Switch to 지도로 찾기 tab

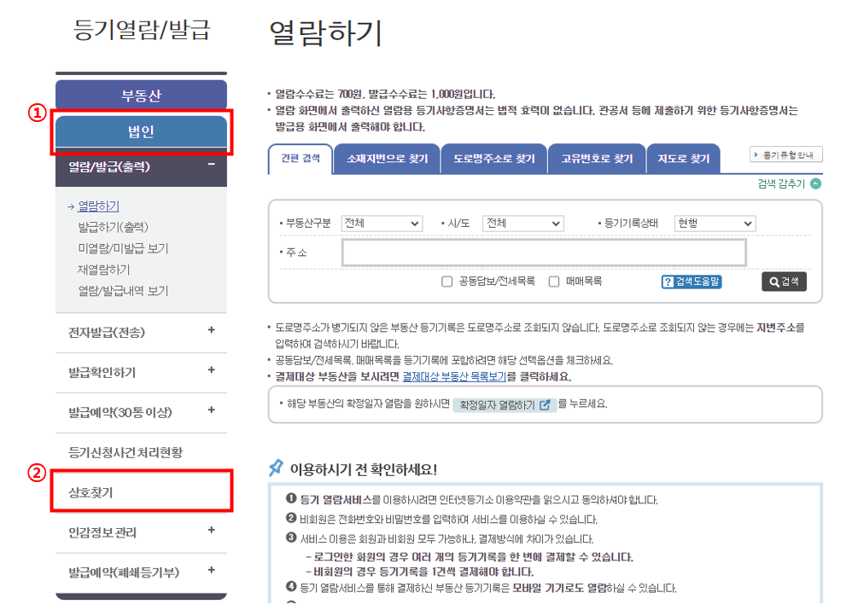click(684, 160)
